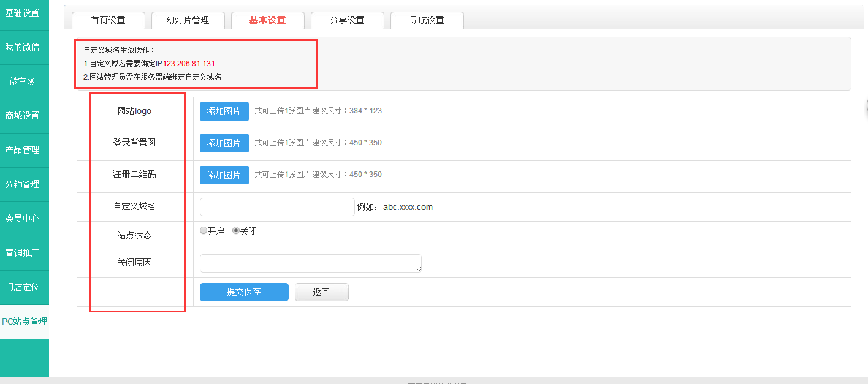Open the 基础设置 sidebar menu

23,13
